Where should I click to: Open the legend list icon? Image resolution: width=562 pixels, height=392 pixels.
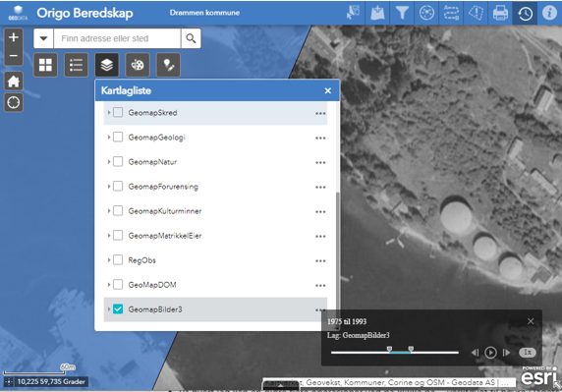[76, 65]
